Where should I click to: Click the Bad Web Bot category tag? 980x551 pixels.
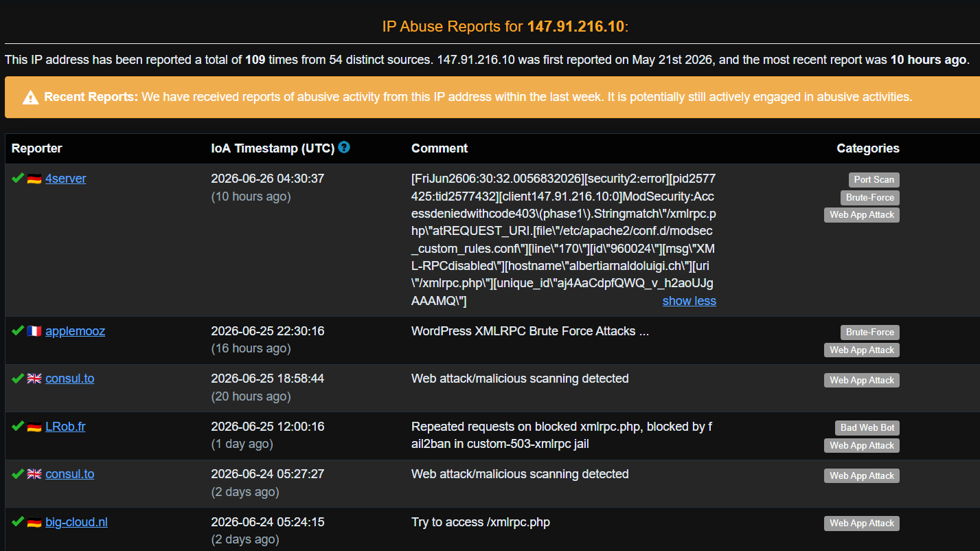point(867,428)
